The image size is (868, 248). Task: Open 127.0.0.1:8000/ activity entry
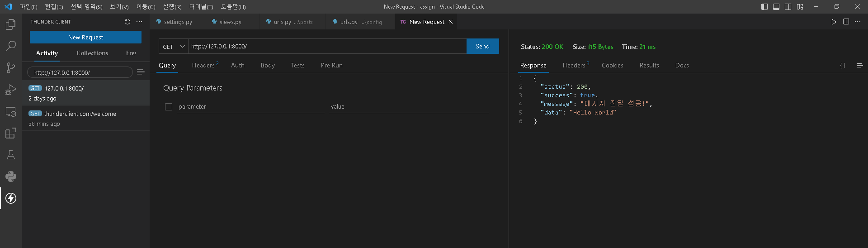coord(85,93)
